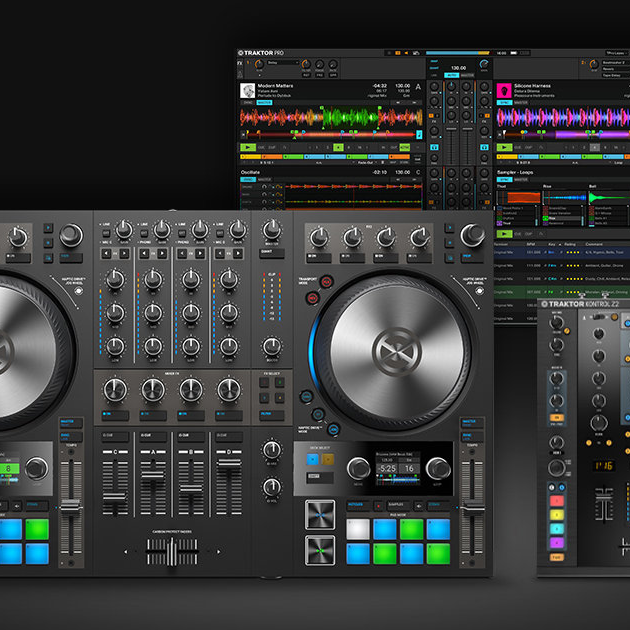Click the MASTER clock button beside AUTO
The image size is (630, 630).
tap(467, 75)
